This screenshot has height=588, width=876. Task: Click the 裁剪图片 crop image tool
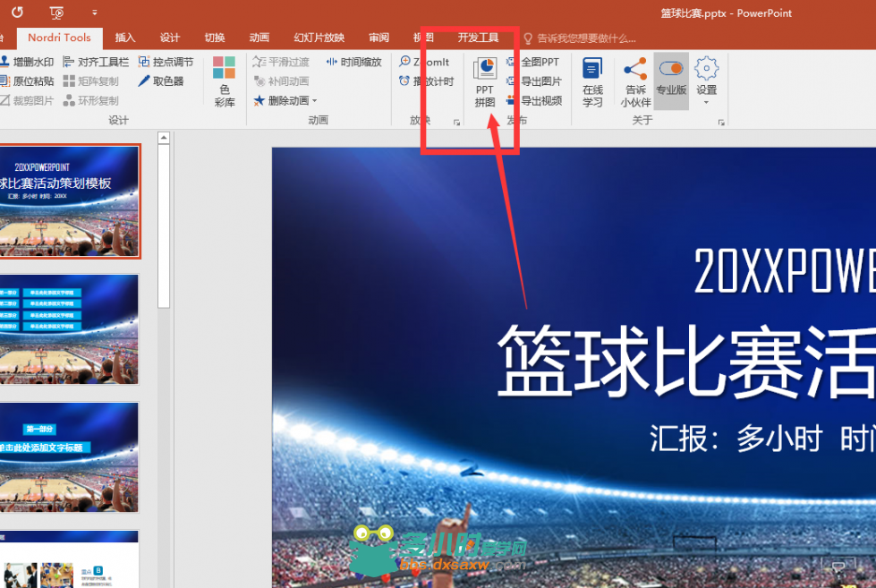(x=27, y=100)
